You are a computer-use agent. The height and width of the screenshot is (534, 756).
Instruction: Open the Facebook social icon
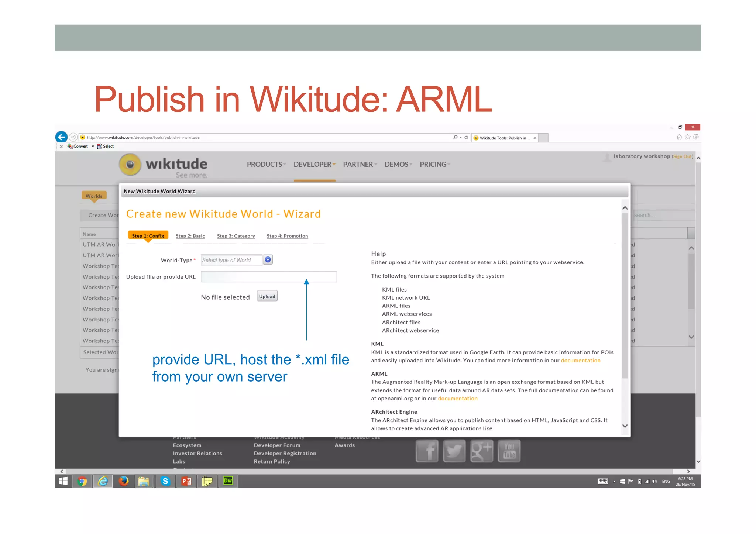[427, 451]
